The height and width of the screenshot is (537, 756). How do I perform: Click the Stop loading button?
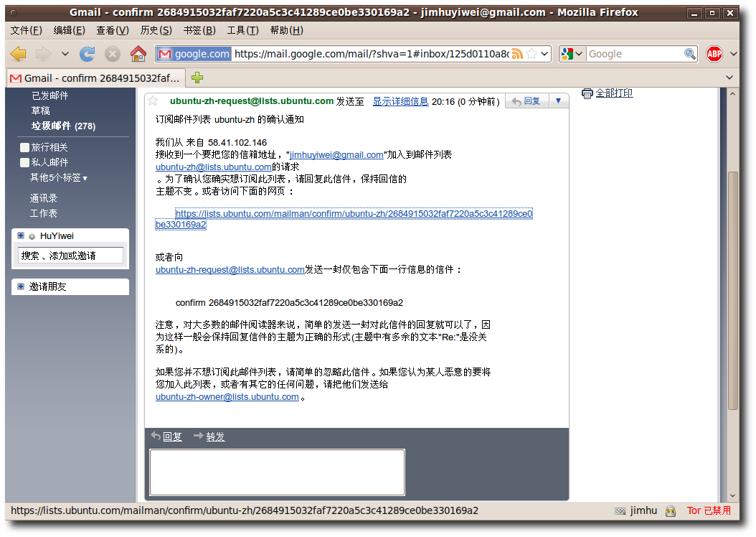(113, 54)
